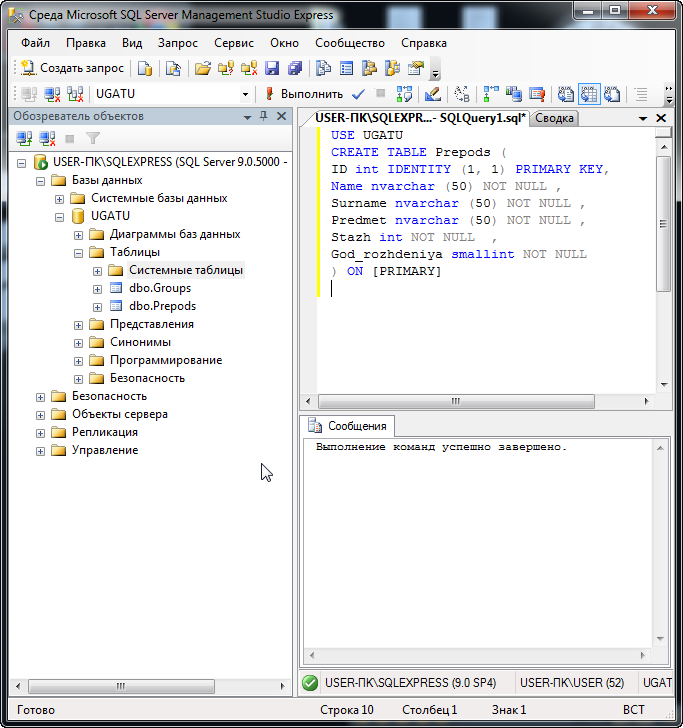Click the green connection status icon
The image size is (683, 728).
[x=310, y=683]
